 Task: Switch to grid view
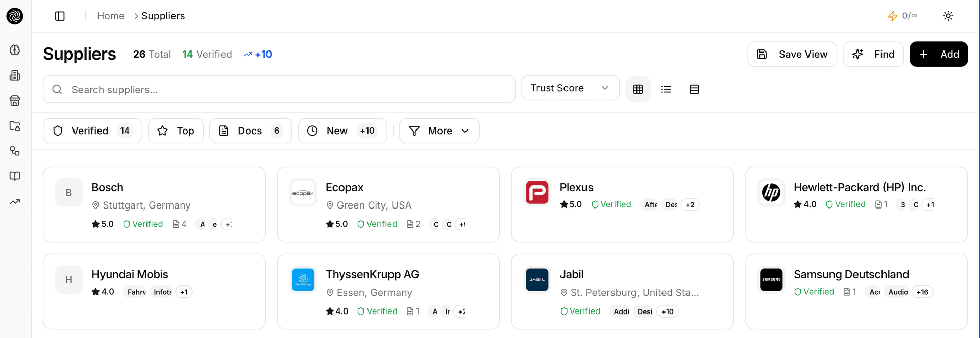(x=638, y=89)
